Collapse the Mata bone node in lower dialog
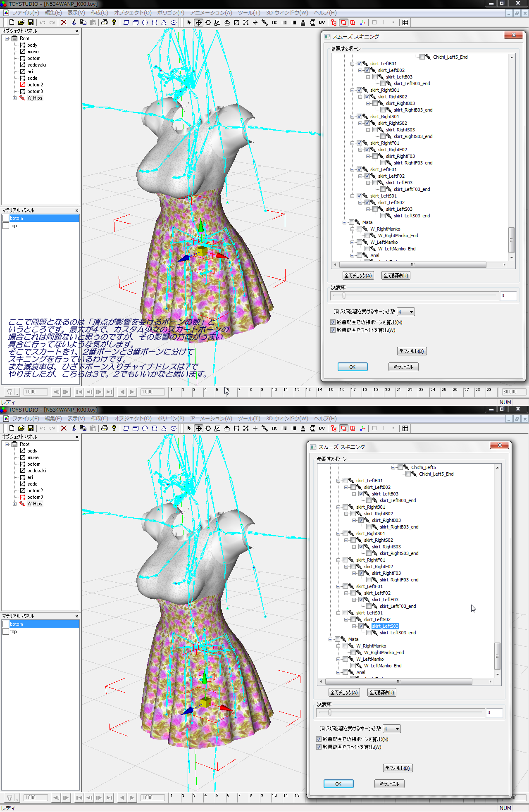 (331, 639)
